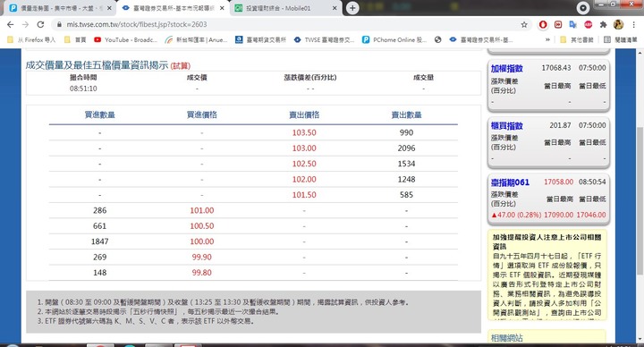Open the 櫃買指數 index link
The width and height of the screenshot is (644, 347).
point(507,126)
